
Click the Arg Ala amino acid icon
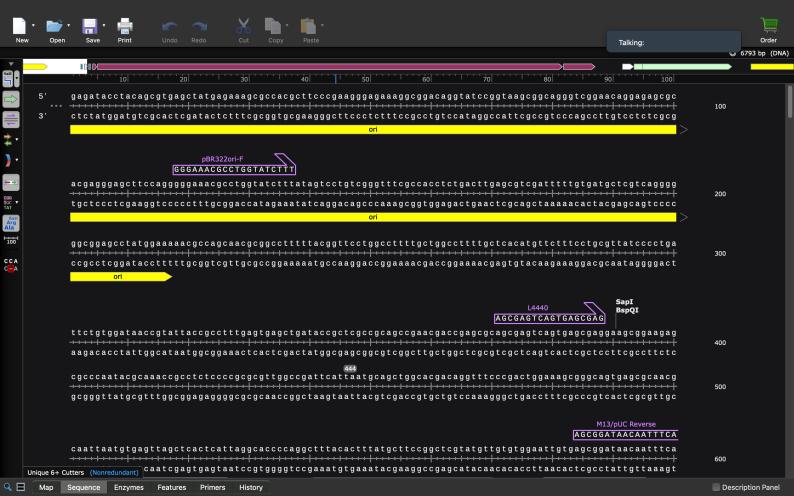[12, 222]
